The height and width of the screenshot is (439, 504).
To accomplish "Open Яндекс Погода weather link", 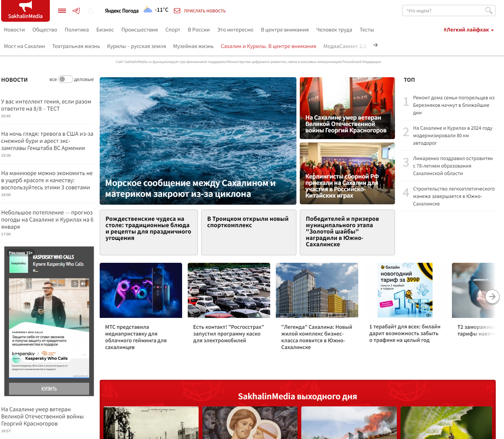I will coord(122,11).
